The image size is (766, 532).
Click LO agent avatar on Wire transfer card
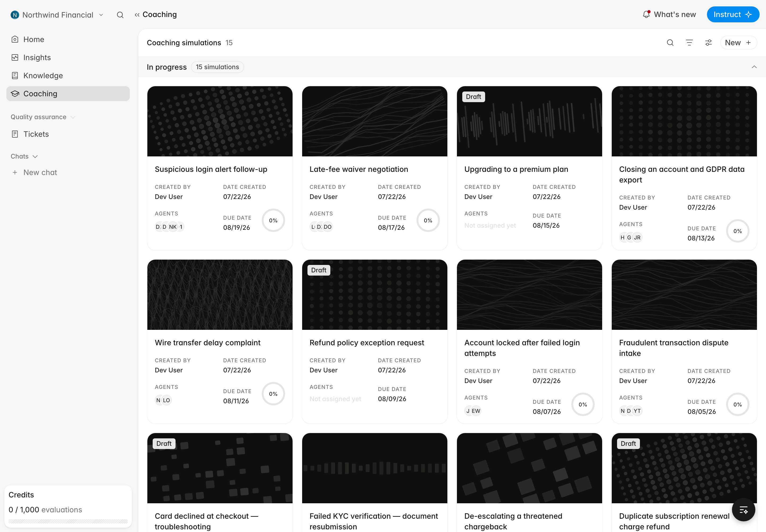[166, 400]
